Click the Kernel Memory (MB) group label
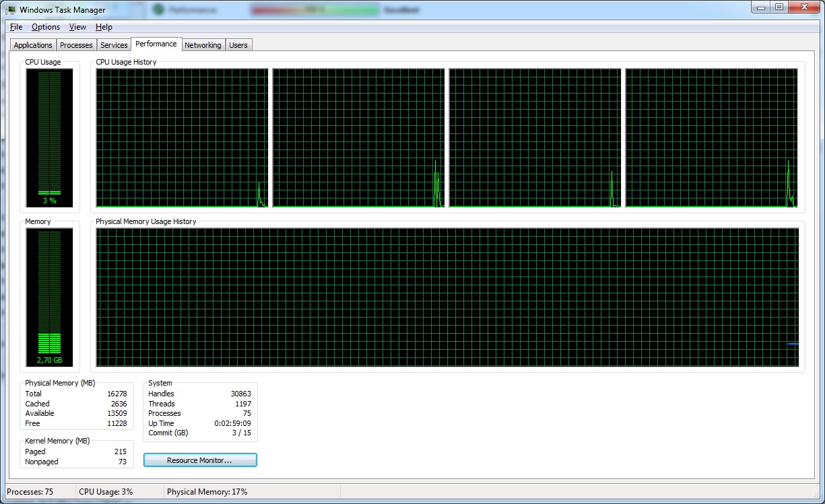The width and height of the screenshot is (825, 504). point(57,441)
